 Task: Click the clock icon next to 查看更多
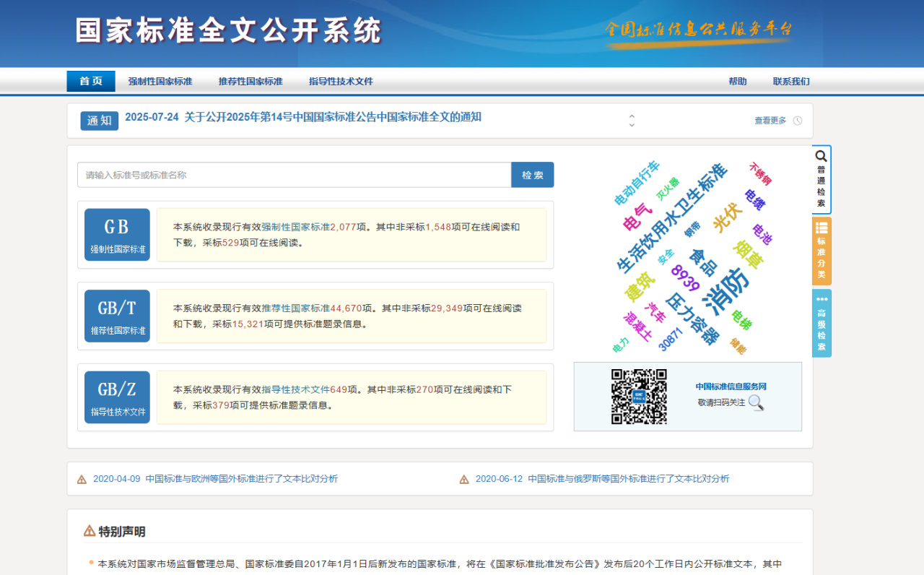[798, 121]
